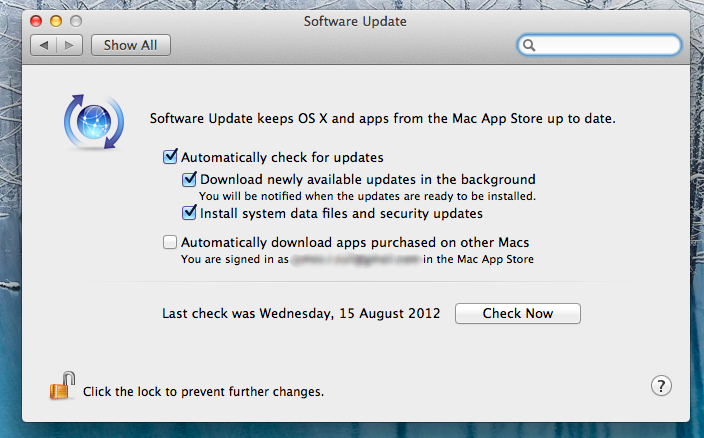The image size is (704, 438).
Task: Uncheck Automatically check for updates
Action: click(170, 157)
